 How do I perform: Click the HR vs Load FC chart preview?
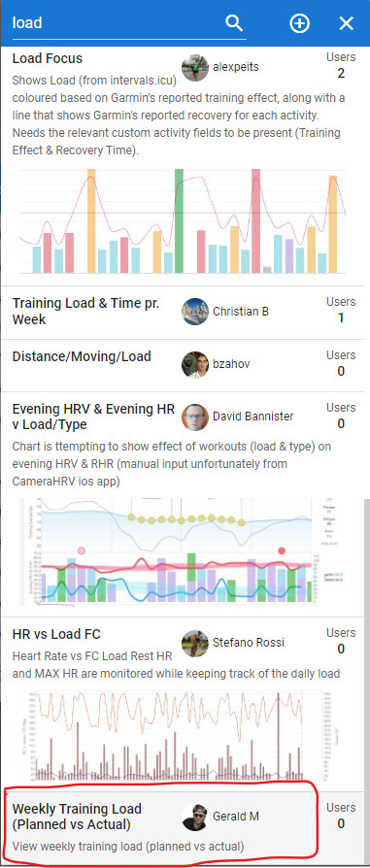(x=176, y=735)
